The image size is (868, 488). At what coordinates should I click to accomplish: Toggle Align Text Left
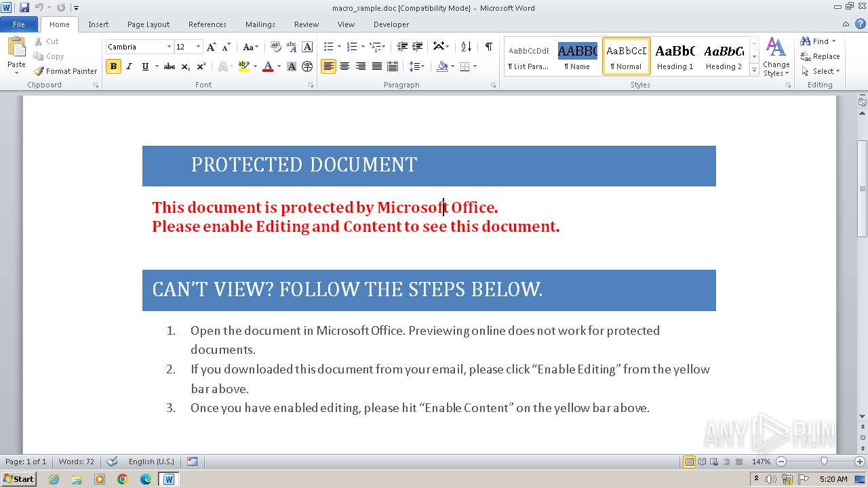[x=328, y=66]
